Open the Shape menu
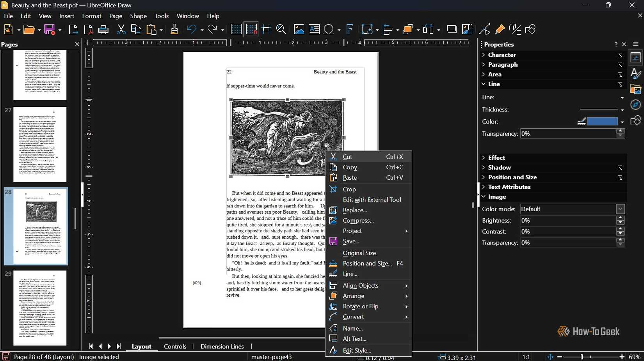This screenshot has width=644, height=361. tap(139, 16)
